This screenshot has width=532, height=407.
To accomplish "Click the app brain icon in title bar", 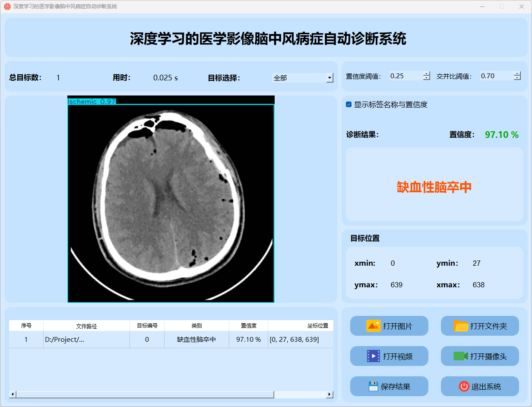I will [7, 6].
